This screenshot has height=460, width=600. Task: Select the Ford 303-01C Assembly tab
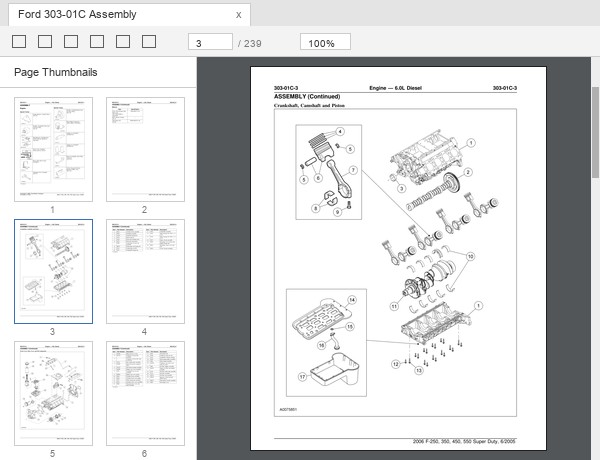(129, 15)
